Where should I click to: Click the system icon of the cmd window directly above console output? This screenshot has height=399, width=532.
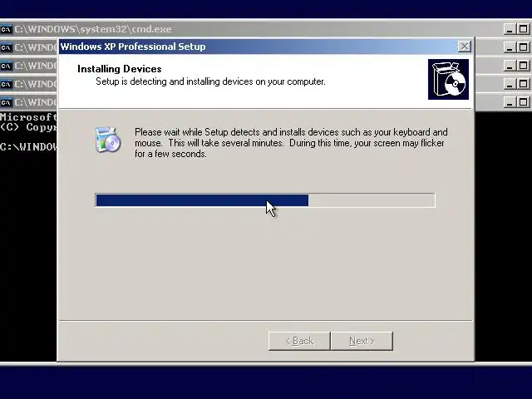(6, 102)
